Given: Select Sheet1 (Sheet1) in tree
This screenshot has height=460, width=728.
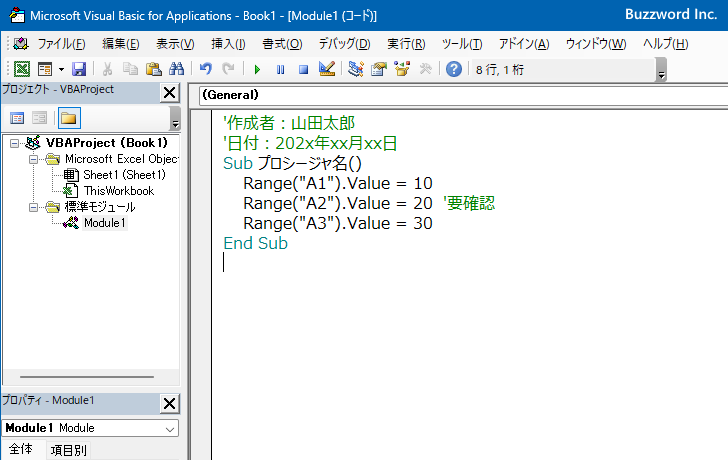Looking at the screenshot, I should coord(124,175).
